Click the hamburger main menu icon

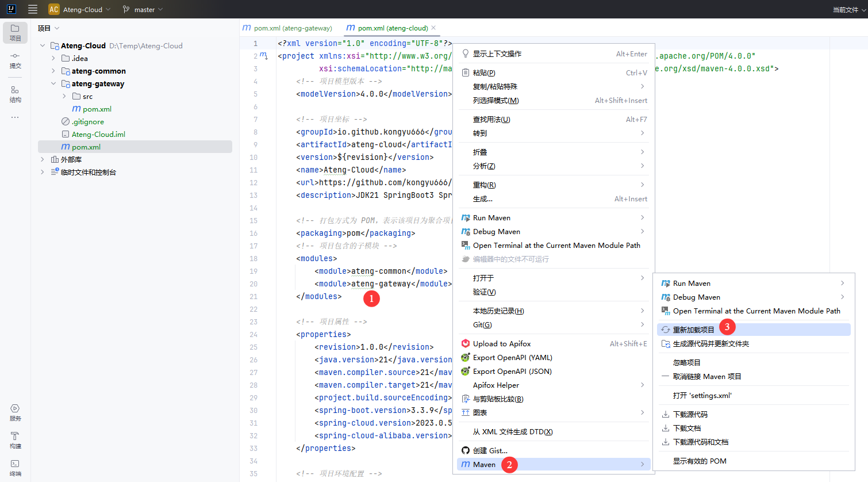point(33,9)
